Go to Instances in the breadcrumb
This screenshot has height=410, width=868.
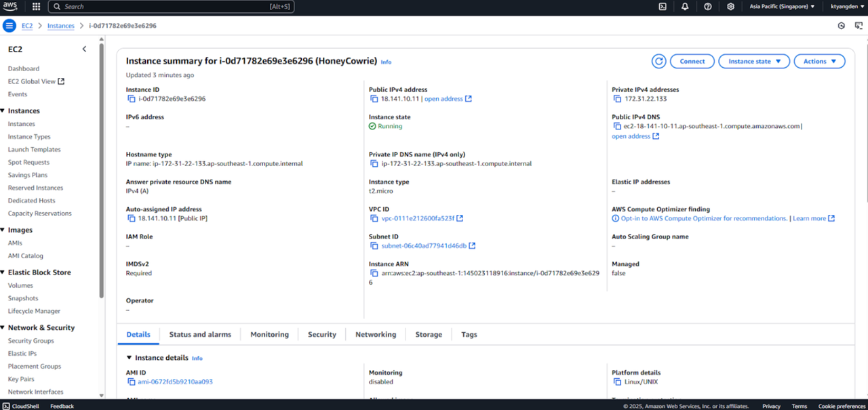tap(61, 26)
